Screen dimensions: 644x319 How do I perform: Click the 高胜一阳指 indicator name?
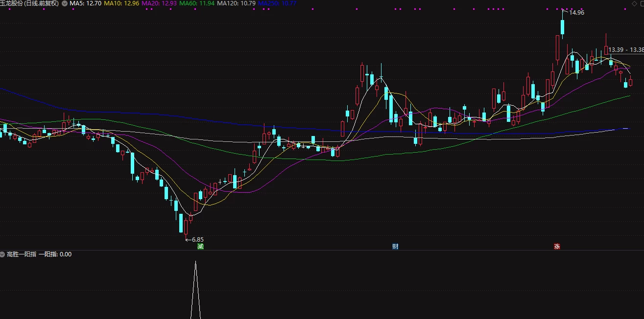(22, 254)
